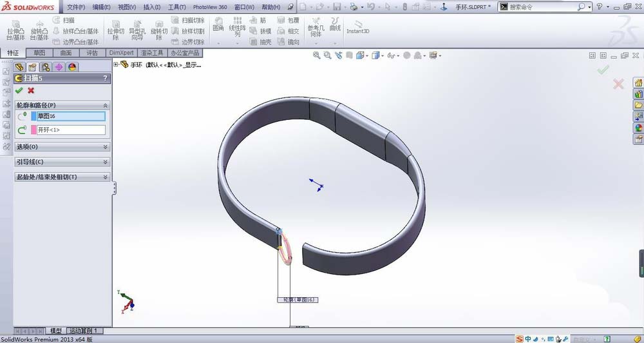Open the FeatureManager design tree tab
This screenshot has height=343, width=644.
coord(19,66)
